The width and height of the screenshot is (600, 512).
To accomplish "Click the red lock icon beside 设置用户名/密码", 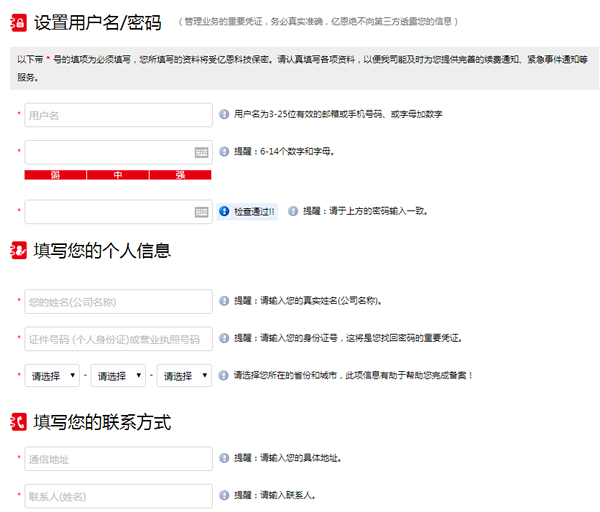I will [19, 23].
